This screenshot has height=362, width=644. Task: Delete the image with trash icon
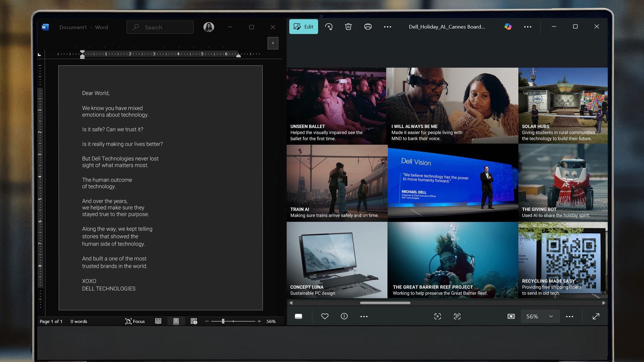[x=348, y=27]
